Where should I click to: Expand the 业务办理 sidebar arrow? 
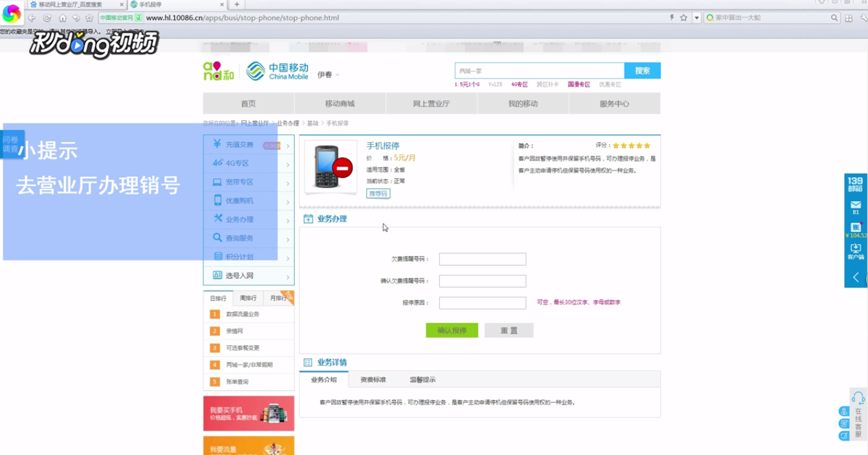click(288, 221)
